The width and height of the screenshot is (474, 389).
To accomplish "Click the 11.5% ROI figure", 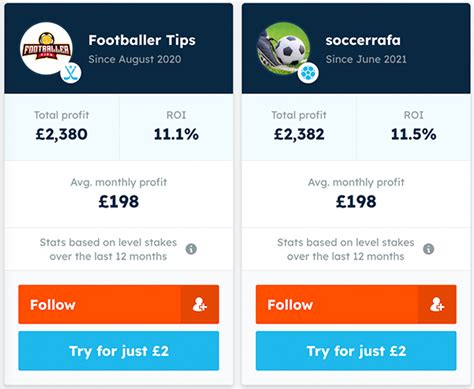I will coord(414,134).
